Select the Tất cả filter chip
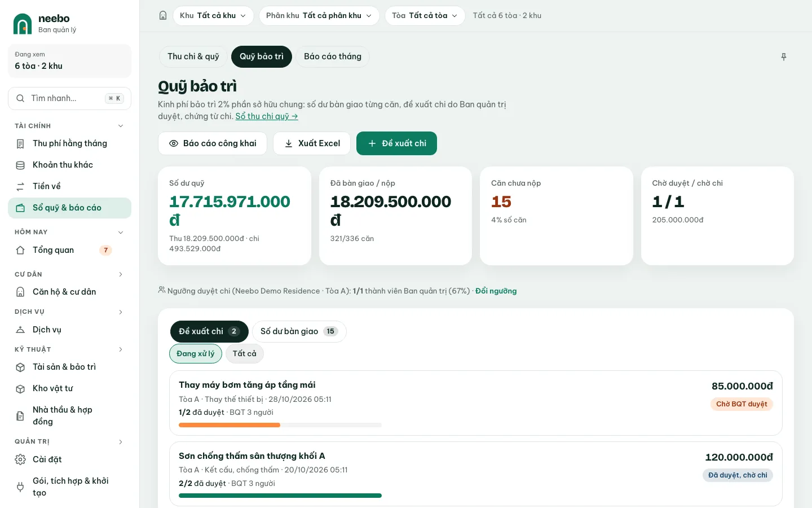812x508 pixels. pos(245,354)
